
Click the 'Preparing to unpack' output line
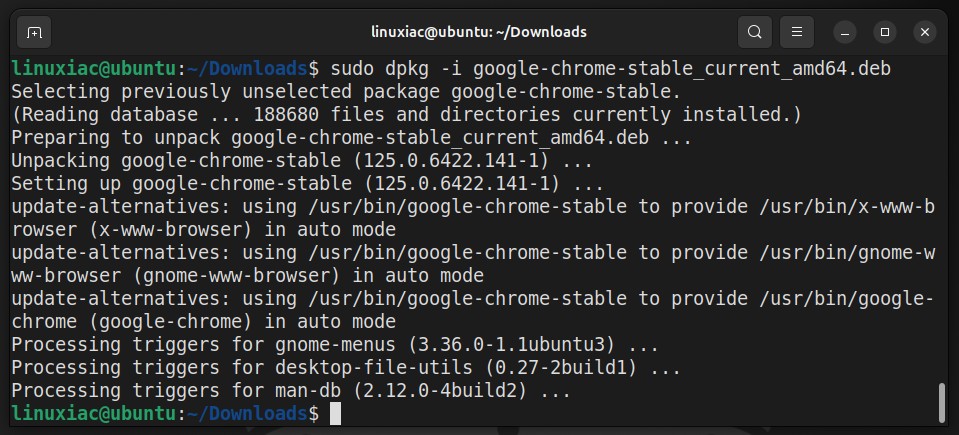352,138
